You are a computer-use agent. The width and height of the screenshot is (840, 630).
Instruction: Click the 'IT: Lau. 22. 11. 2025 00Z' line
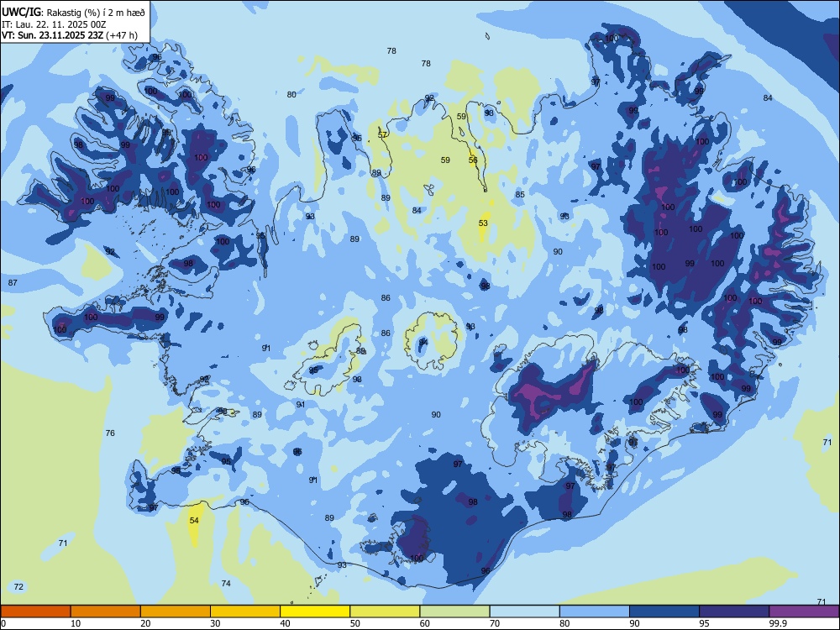pos(54,24)
